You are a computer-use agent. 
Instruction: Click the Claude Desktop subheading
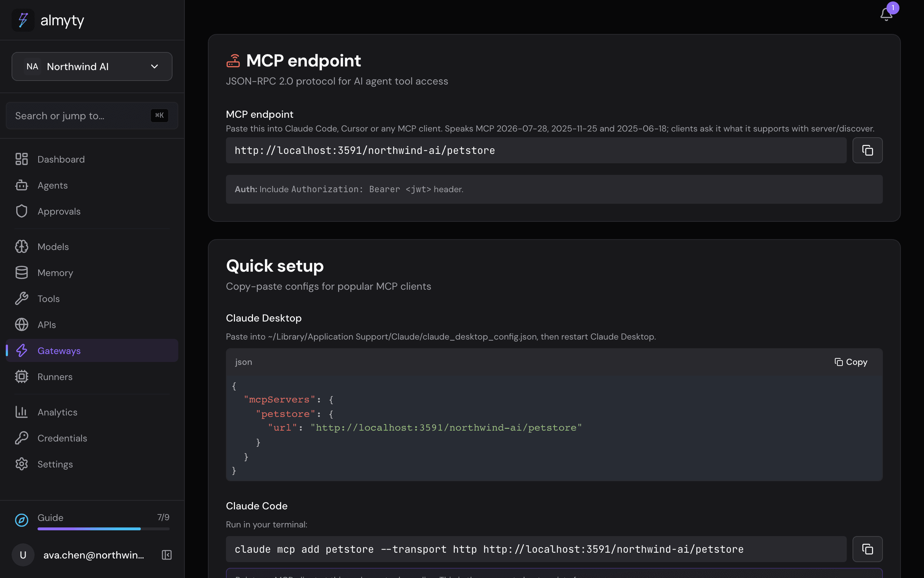click(x=264, y=318)
